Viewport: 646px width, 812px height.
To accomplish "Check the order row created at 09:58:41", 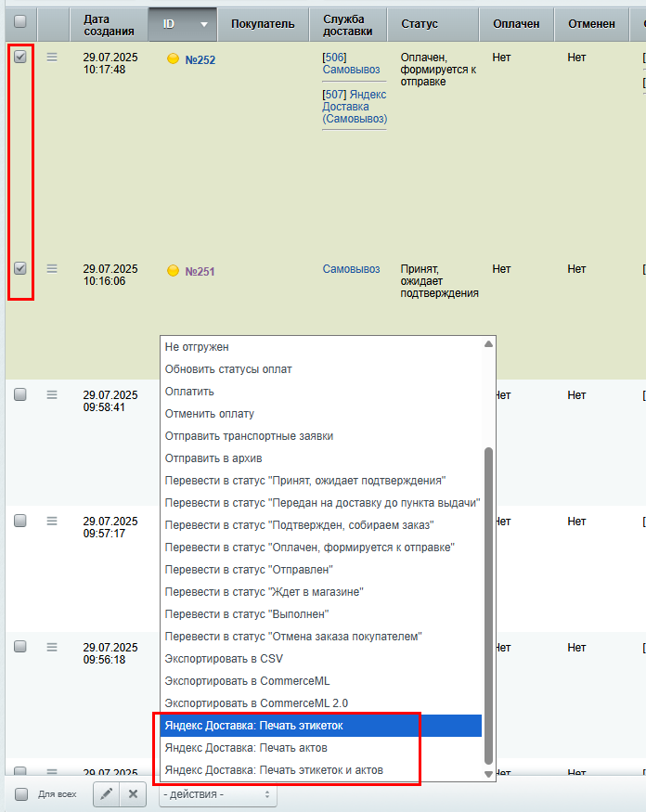I will pyautogui.click(x=20, y=394).
